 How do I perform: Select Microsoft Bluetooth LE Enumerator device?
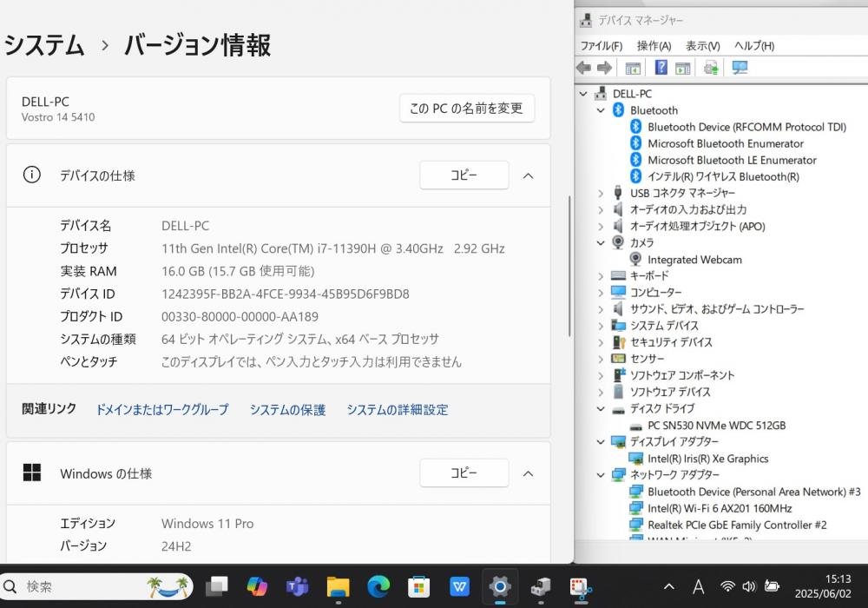coord(732,160)
